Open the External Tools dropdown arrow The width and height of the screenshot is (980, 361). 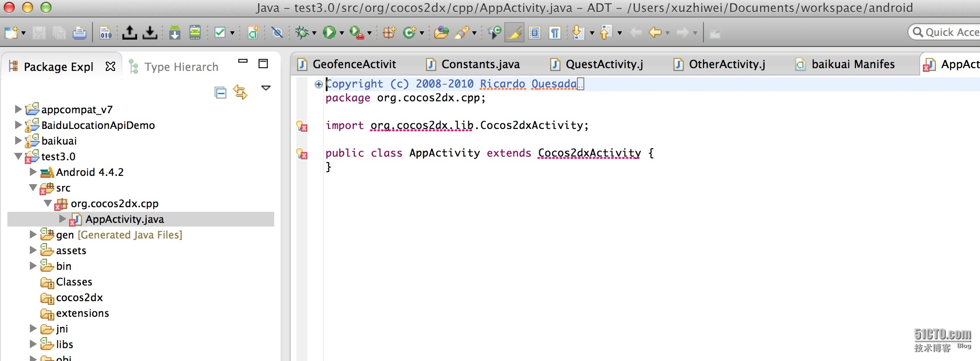tap(369, 33)
